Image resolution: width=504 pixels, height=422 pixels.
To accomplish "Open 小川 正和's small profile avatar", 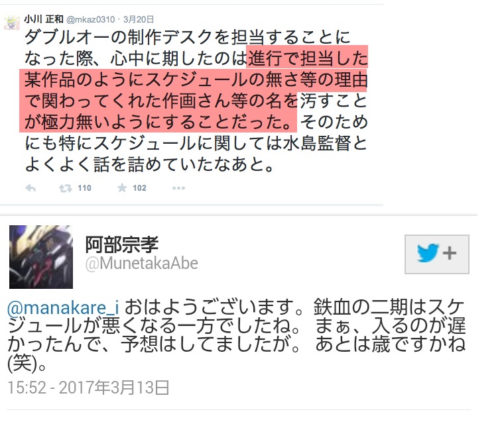I will coord(12,23).
